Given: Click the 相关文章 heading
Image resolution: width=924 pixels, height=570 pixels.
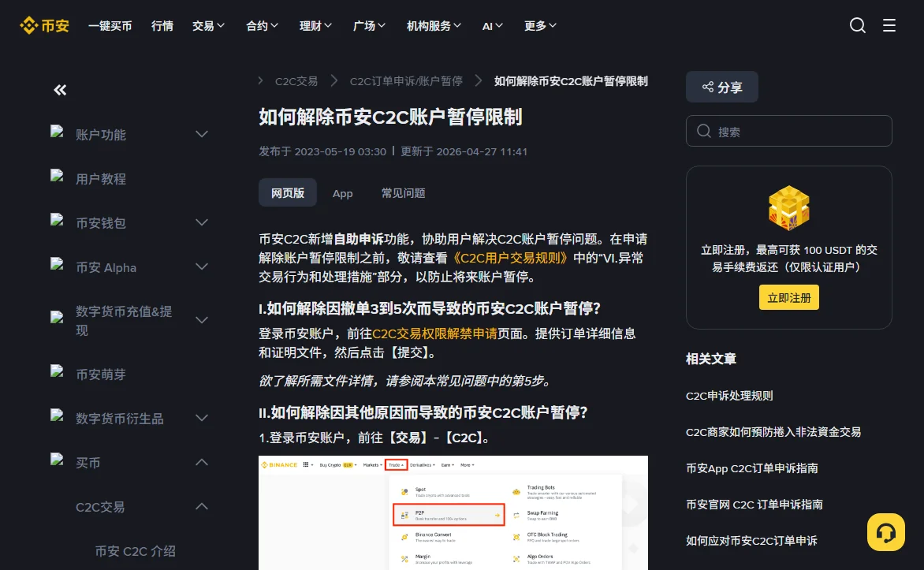Looking at the screenshot, I should pos(710,359).
